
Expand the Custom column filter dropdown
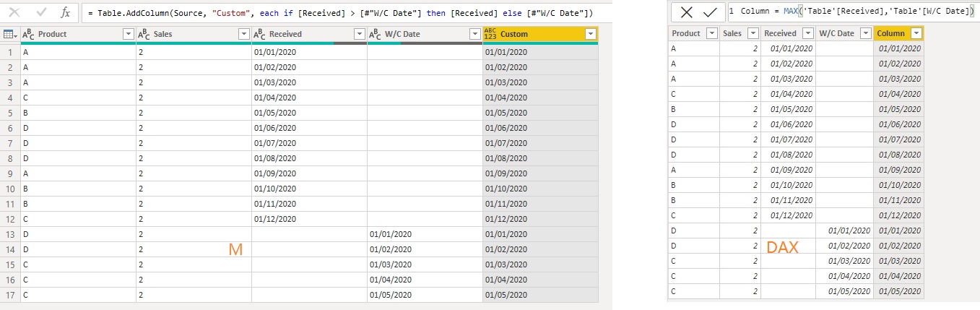tap(591, 35)
